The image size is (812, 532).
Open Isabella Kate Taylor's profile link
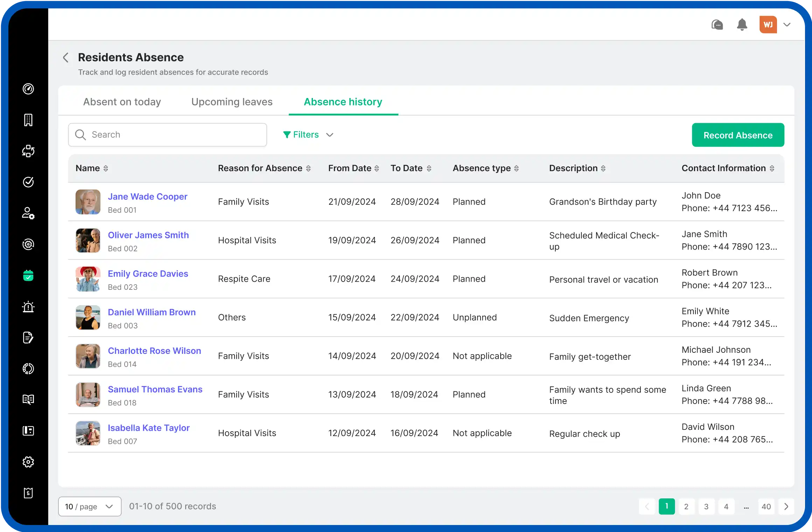pyautogui.click(x=148, y=428)
